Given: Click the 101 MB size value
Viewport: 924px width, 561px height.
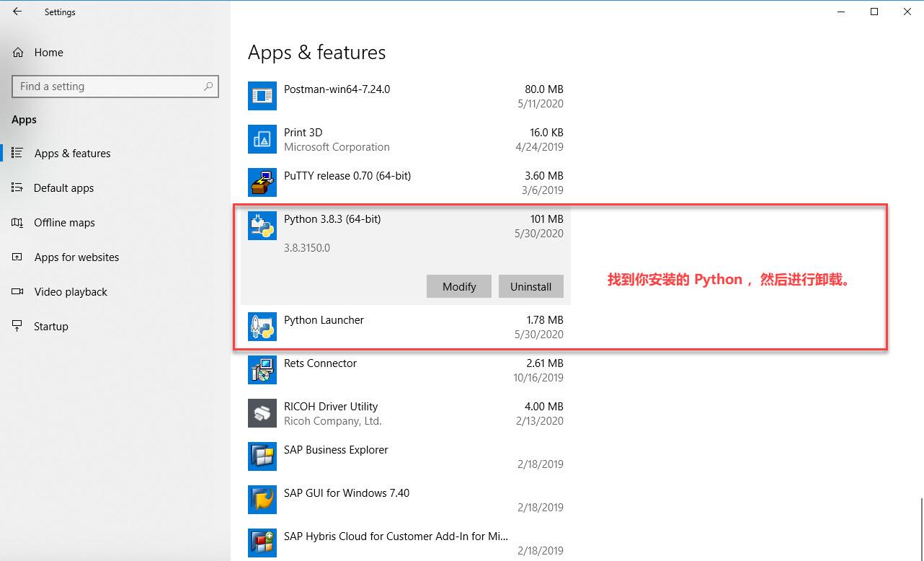Looking at the screenshot, I should tap(546, 219).
